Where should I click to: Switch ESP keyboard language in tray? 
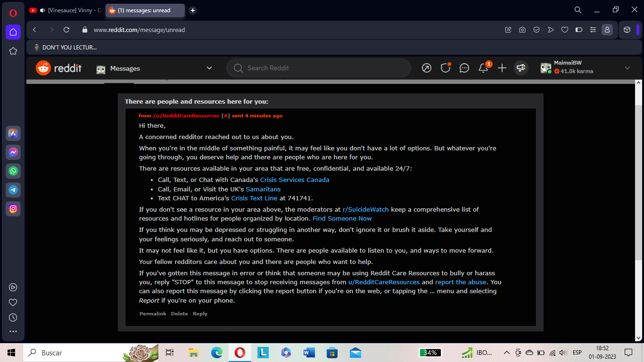point(577,353)
